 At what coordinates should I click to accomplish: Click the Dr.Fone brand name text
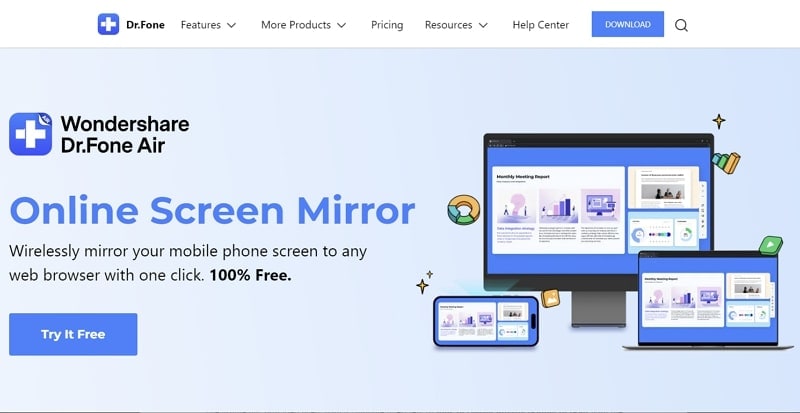145,25
